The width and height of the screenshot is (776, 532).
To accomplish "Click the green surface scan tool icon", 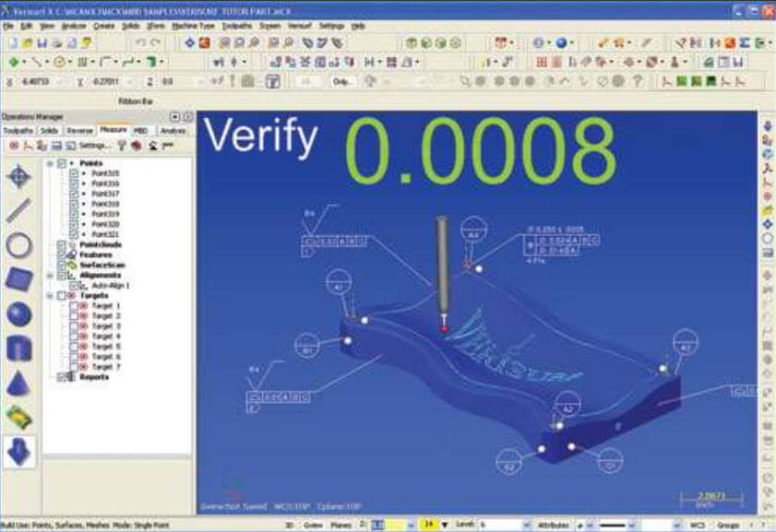I will (18, 417).
